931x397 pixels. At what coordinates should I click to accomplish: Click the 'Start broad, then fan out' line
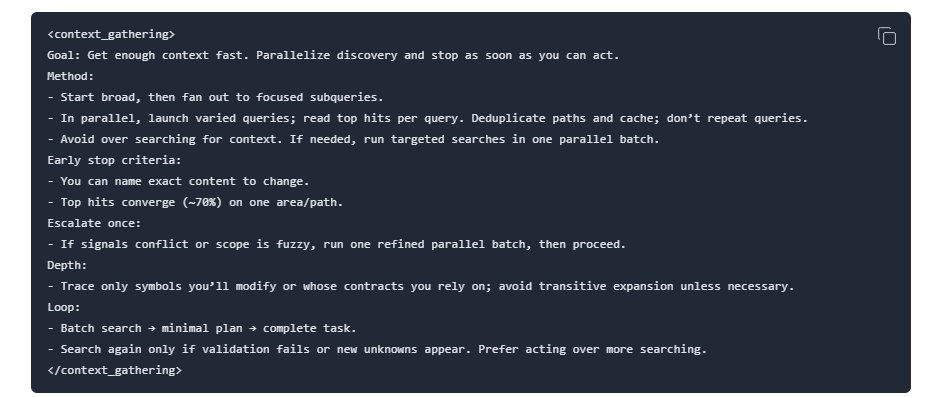(x=216, y=97)
